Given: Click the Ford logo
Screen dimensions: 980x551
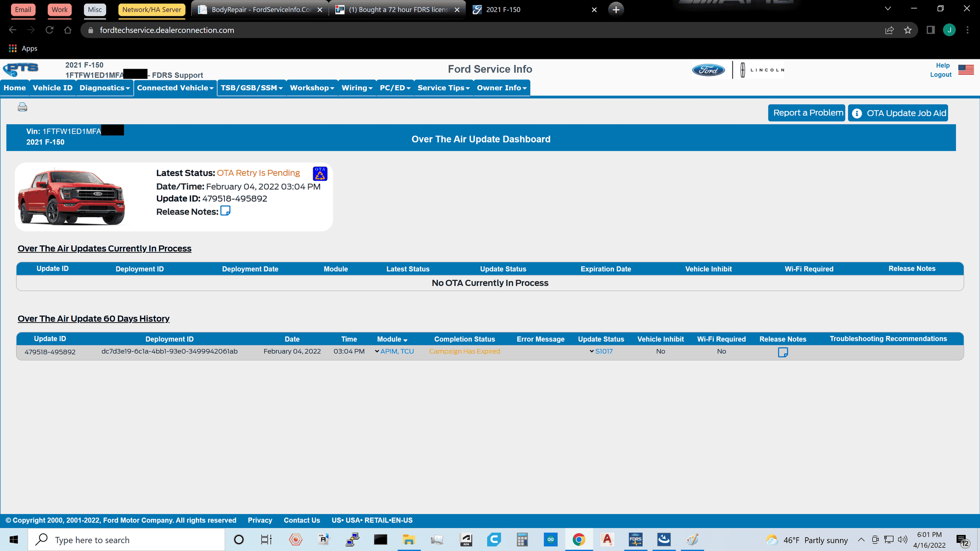Looking at the screenshot, I should pos(708,70).
